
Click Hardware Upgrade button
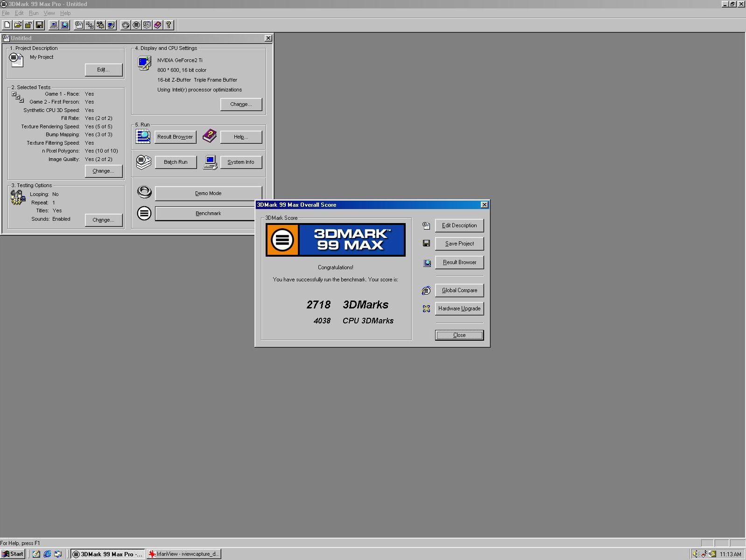[459, 308]
